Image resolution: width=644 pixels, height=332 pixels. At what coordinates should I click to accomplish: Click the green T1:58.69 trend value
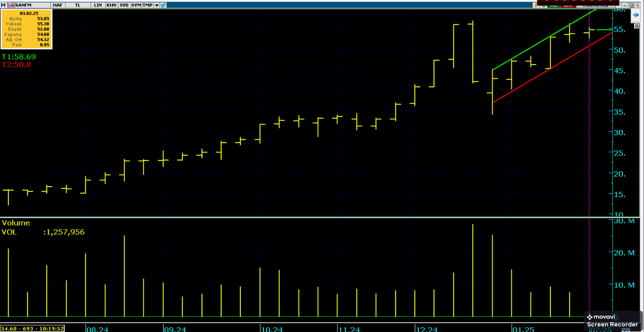[19, 56]
